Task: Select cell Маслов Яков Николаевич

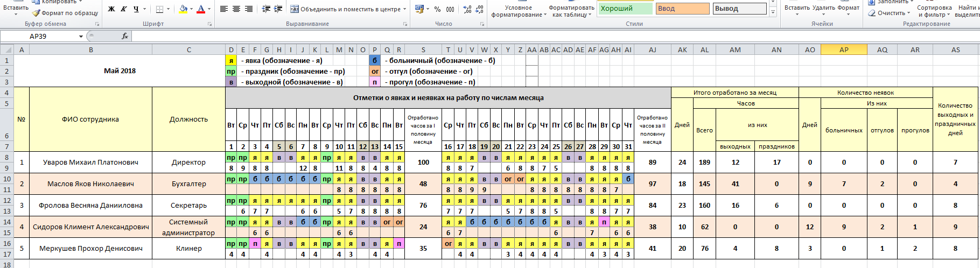Action: [91, 184]
